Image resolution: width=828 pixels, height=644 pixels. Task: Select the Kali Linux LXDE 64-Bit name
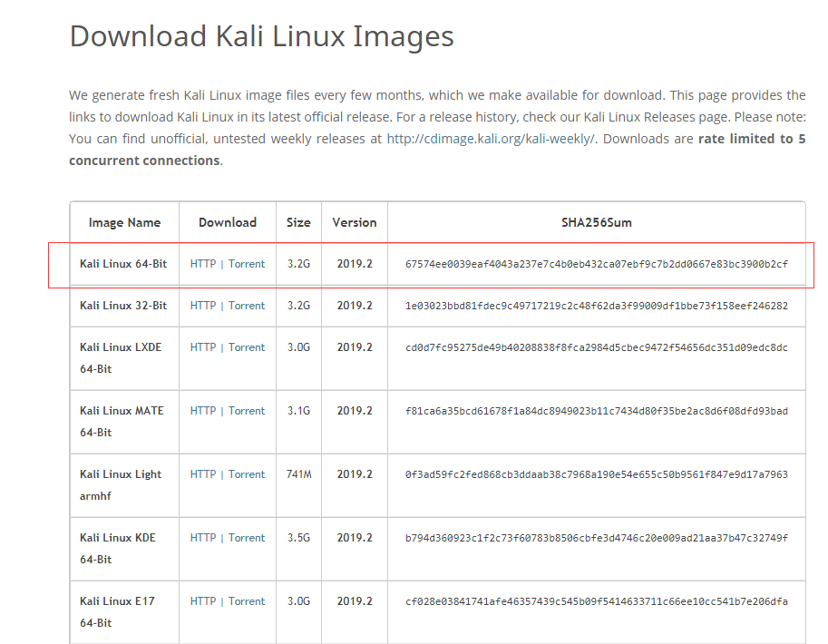tap(121, 357)
